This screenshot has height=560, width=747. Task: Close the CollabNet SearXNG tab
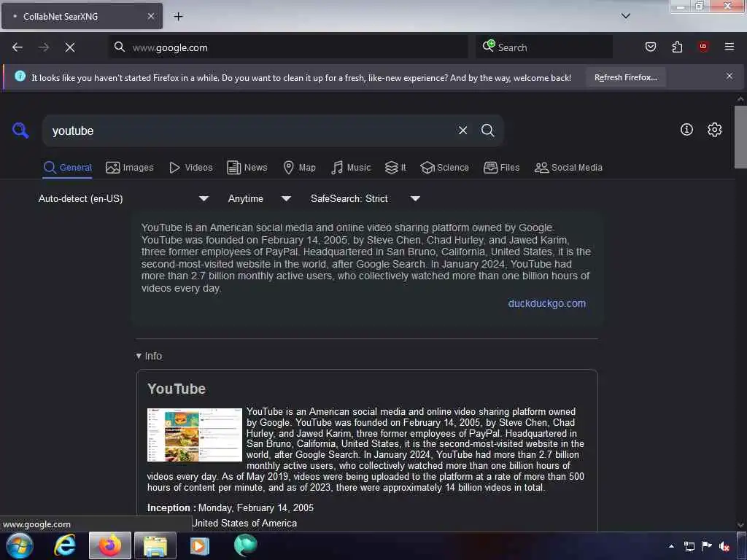[x=150, y=16]
